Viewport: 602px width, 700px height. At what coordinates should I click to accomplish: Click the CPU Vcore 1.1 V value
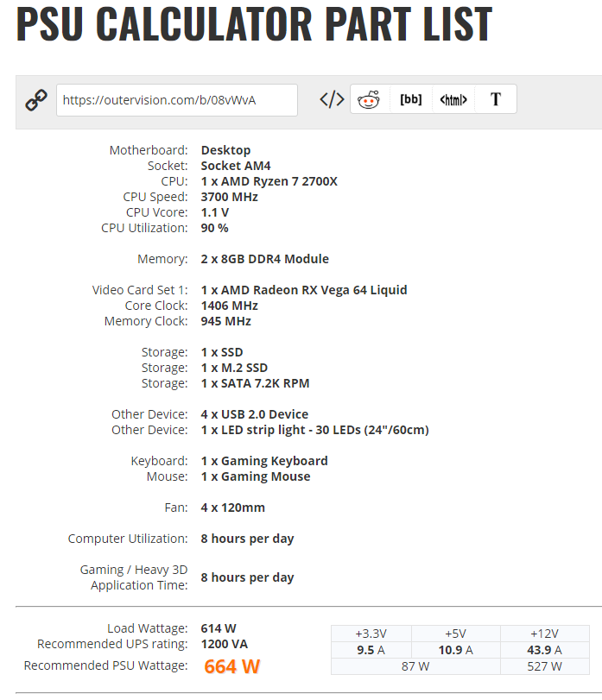tap(215, 212)
